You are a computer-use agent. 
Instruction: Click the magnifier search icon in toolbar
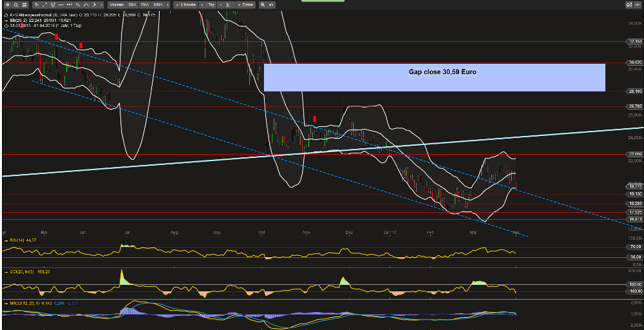pos(16,5)
